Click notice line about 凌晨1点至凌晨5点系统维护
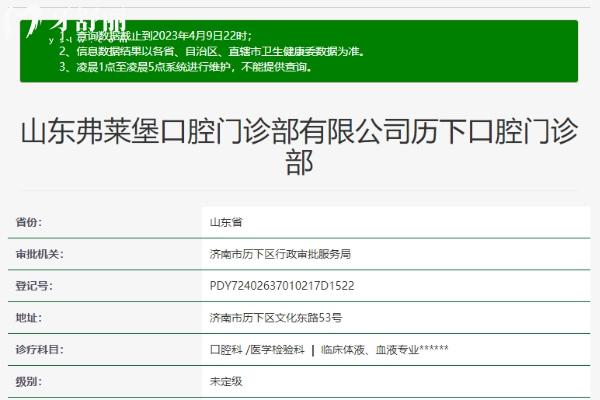600x400 pixels. click(x=186, y=67)
